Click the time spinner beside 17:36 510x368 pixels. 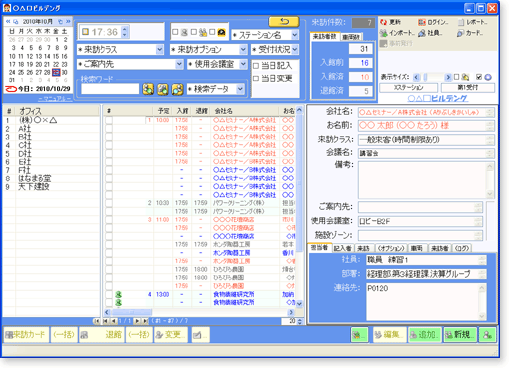(124, 32)
